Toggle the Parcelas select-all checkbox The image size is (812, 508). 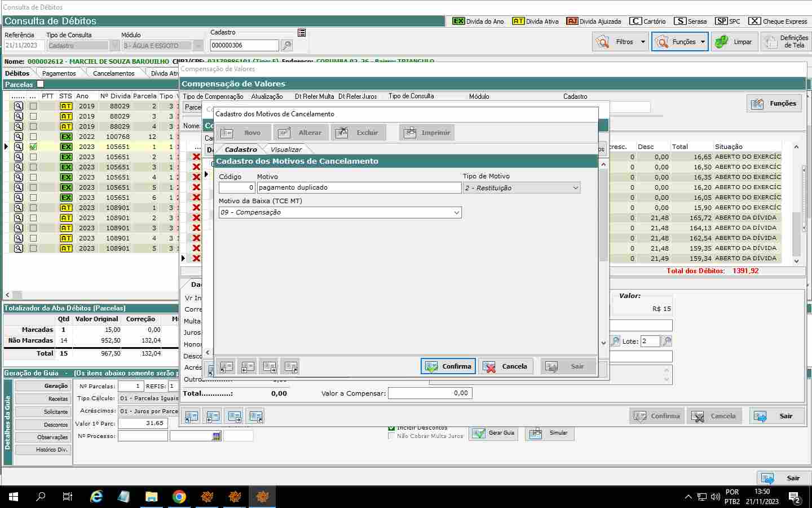pyautogui.click(x=40, y=84)
